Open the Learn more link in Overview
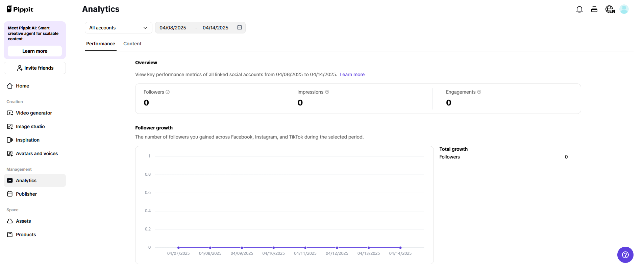Image resolution: width=644 pixels, height=270 pixels. [x=352, y=74]
